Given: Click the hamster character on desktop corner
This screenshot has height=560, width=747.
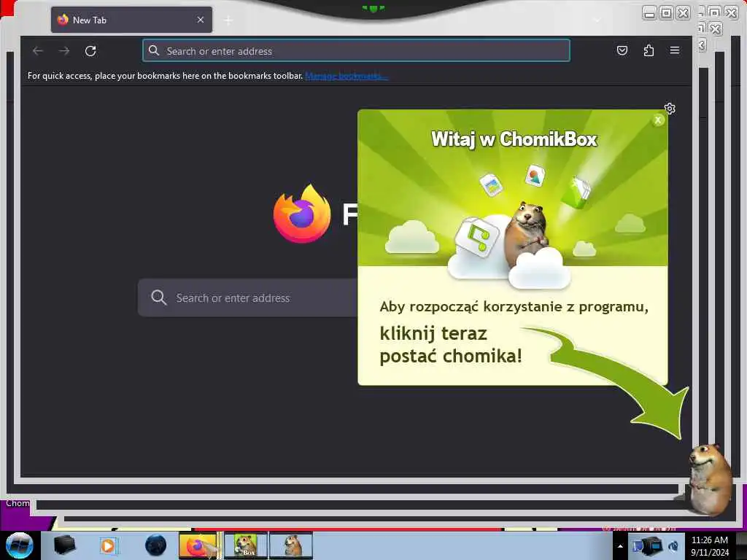Looking at the screenshot, I should click(709, 480).
